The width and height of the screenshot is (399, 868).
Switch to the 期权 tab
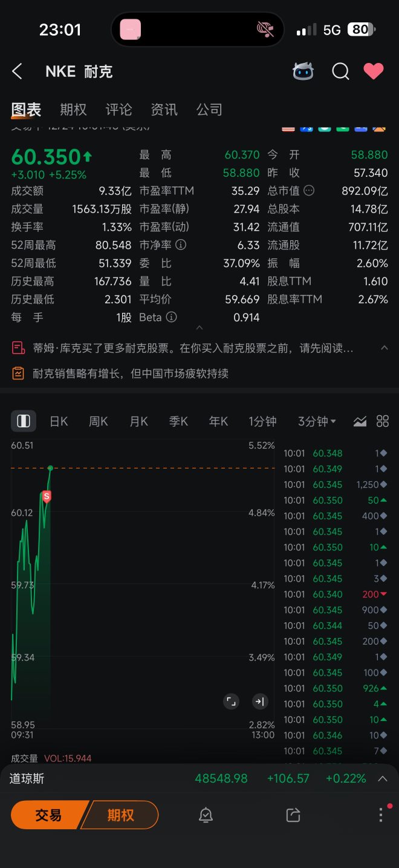73,110
